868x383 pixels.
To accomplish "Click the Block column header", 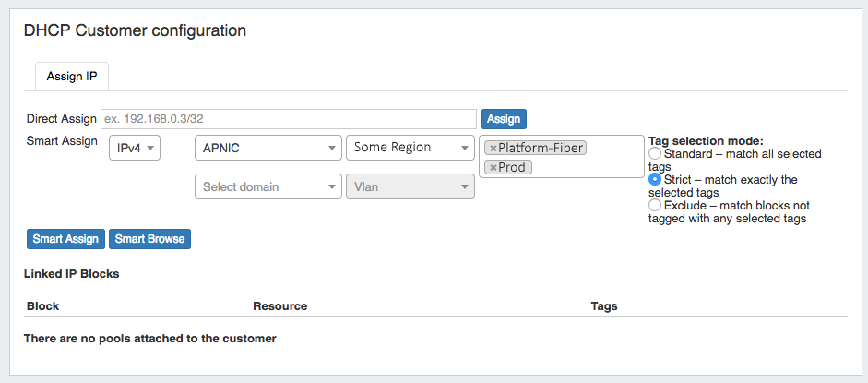I will pos(42,306).
